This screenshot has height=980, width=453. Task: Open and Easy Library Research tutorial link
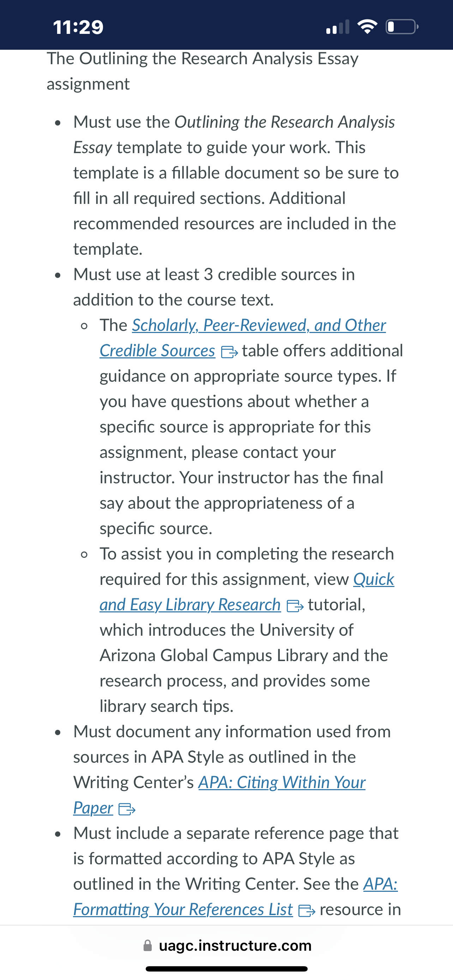point(190,605)
